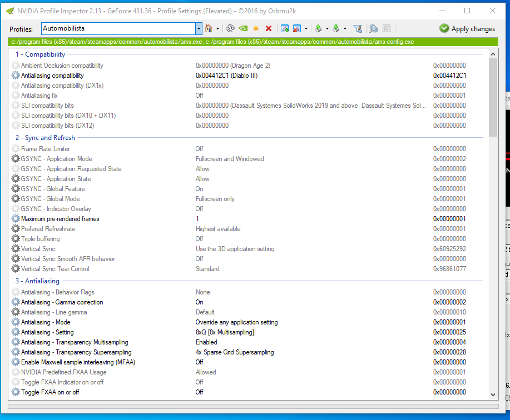Image resolution: width=510 pixels, height=420 pixels.
Task: Click the 1 - Compatibility section header
Action: tap(41, 54)
